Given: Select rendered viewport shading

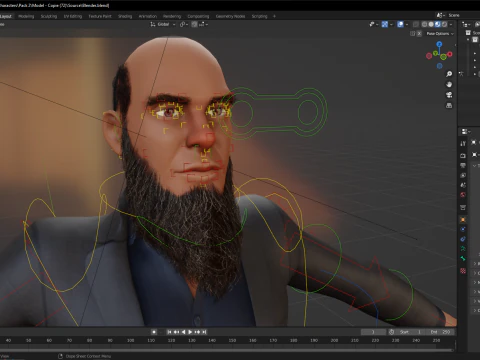Looking at the screenshot, I should pyautogui.click(x=444, y=24).
